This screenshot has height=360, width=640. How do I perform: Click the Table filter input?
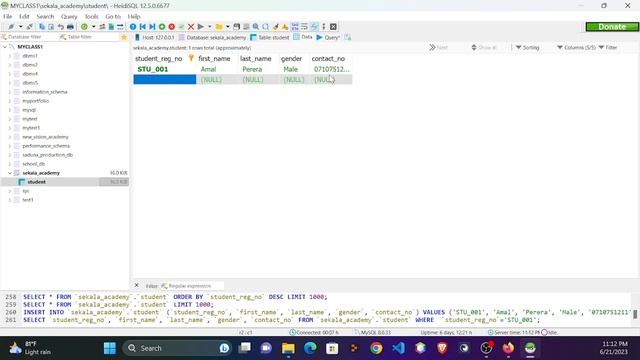89,37
